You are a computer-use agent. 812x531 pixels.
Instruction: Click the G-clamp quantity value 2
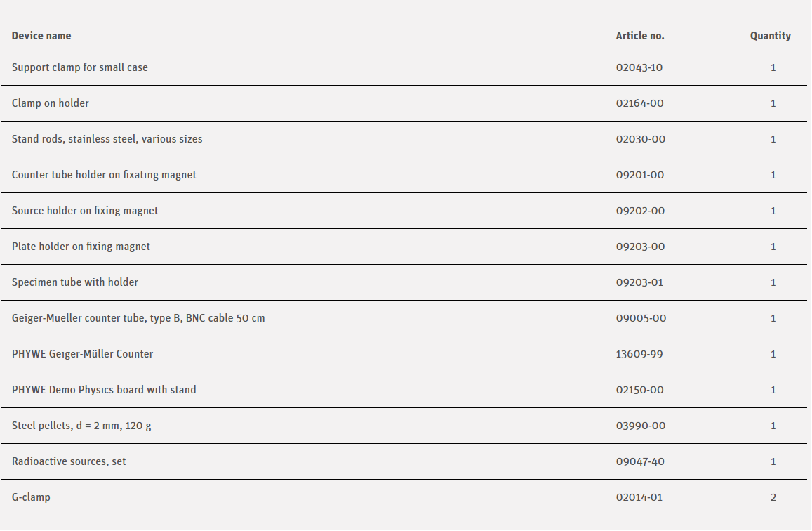click(x=773, y=497)
